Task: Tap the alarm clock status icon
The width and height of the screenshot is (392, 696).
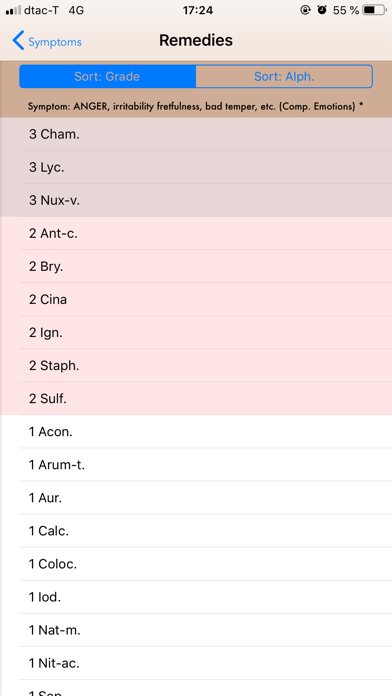Action: (x=322, y=10)
